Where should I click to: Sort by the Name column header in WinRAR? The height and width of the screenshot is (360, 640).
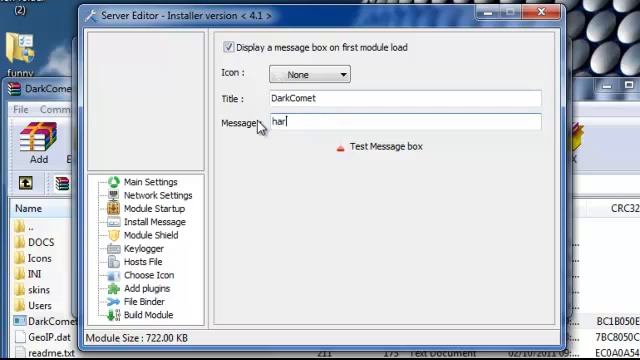tap(29, 209)
